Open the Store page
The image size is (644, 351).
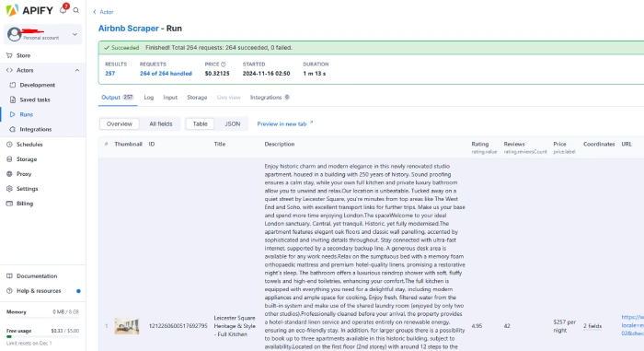(x=23, y=55)
